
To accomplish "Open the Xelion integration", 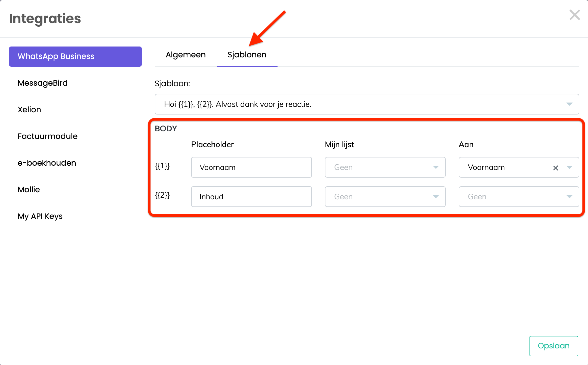I will pyautogui.click(x=29, y=110).
